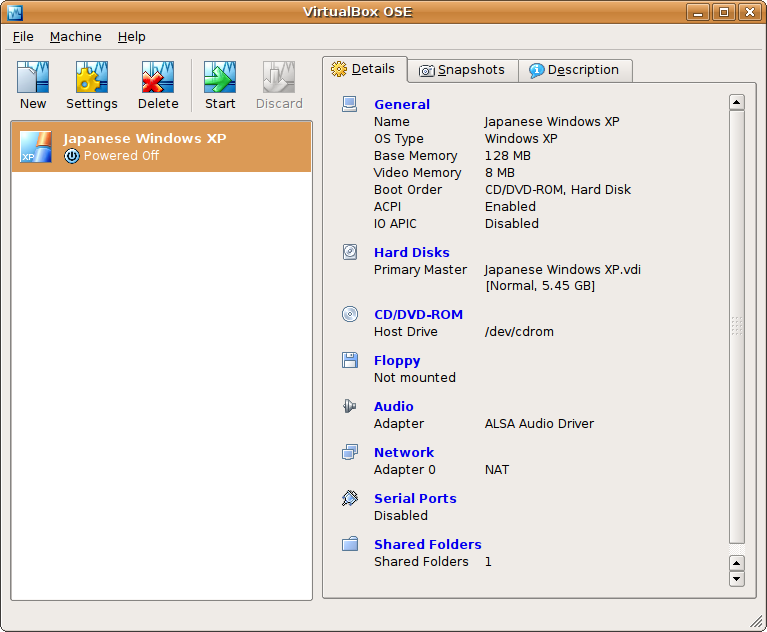Switch to the Snapshots tab

pos(463,70)
